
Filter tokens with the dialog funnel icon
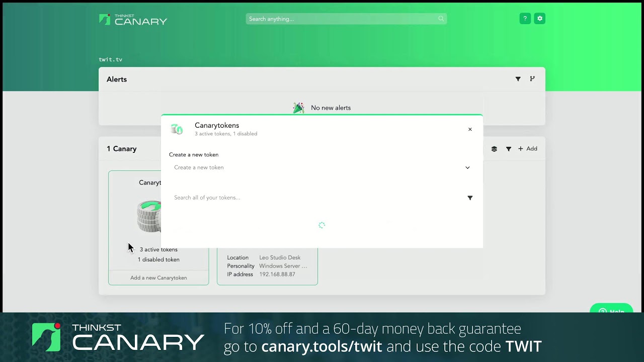(x=470, y=198)
